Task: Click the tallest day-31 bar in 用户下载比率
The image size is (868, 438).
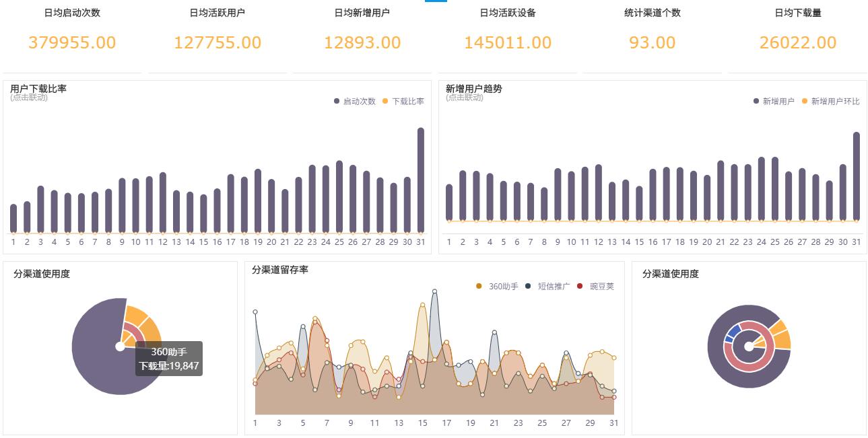Action: pos(421,178)
